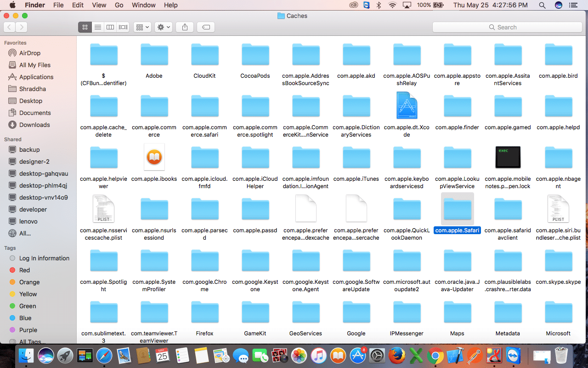This screenshot has width=588, height=368.
Task: Open Spotlight search in menu bar
Action: pyautogui.click(x=542, y=5)
